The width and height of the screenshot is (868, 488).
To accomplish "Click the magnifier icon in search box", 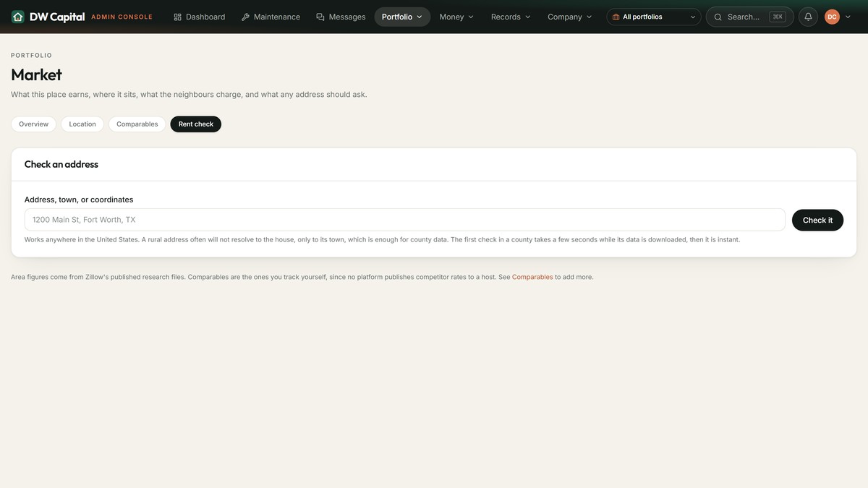I will [x=718, y=17].
